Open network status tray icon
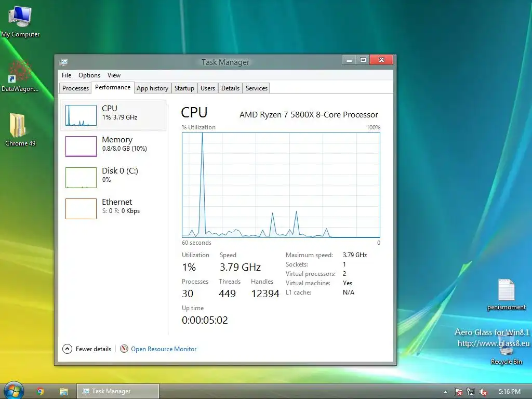532x399 pixels. pos(470,392)
